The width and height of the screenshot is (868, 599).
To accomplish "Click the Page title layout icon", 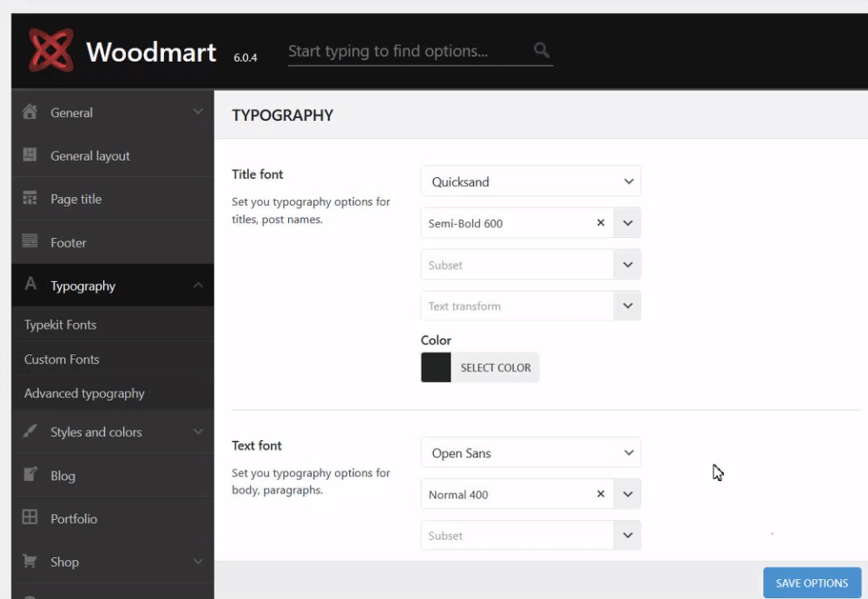I will (30, 198).
